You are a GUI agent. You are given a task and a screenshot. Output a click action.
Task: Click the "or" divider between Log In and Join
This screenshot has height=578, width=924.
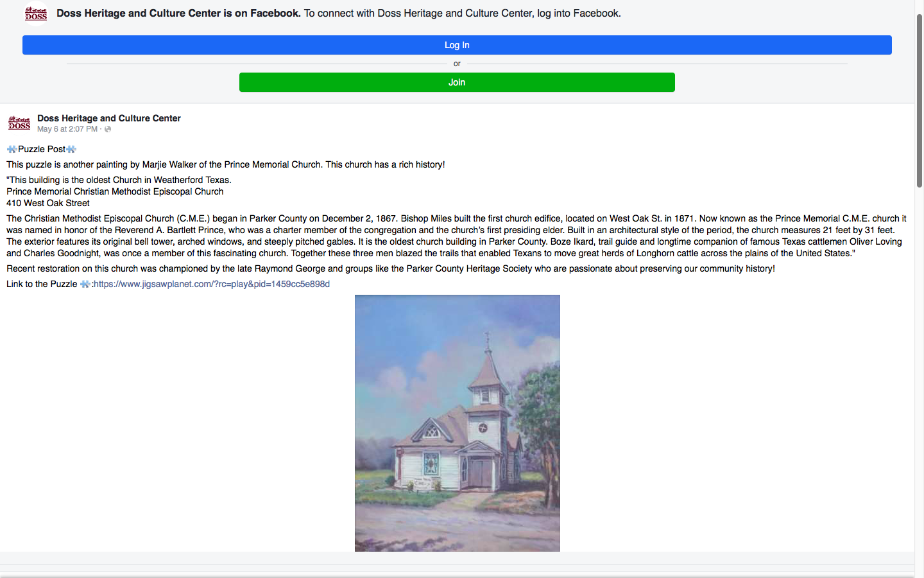coord(457,64)
